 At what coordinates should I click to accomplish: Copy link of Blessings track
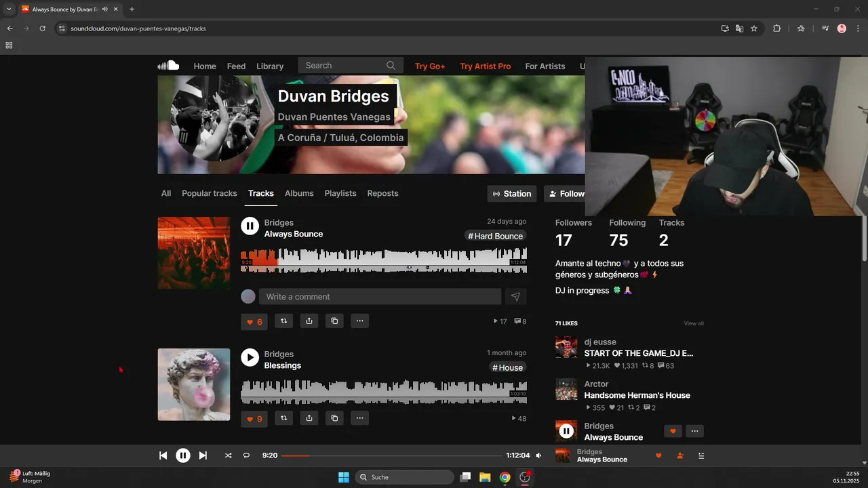click(x=334, y=418)
